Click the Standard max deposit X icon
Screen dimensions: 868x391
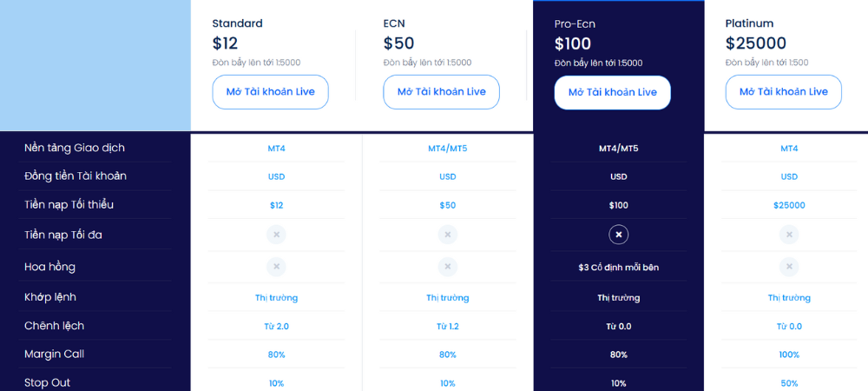277,235
